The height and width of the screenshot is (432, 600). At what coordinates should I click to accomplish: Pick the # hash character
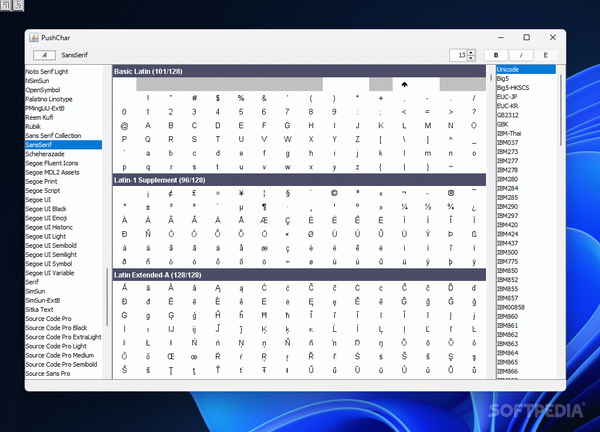pyautogui.click(x=194, y=98)
